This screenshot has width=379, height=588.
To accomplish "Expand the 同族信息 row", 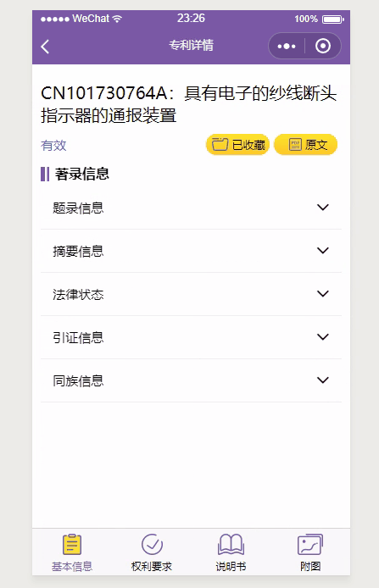I will pos(191,380).
